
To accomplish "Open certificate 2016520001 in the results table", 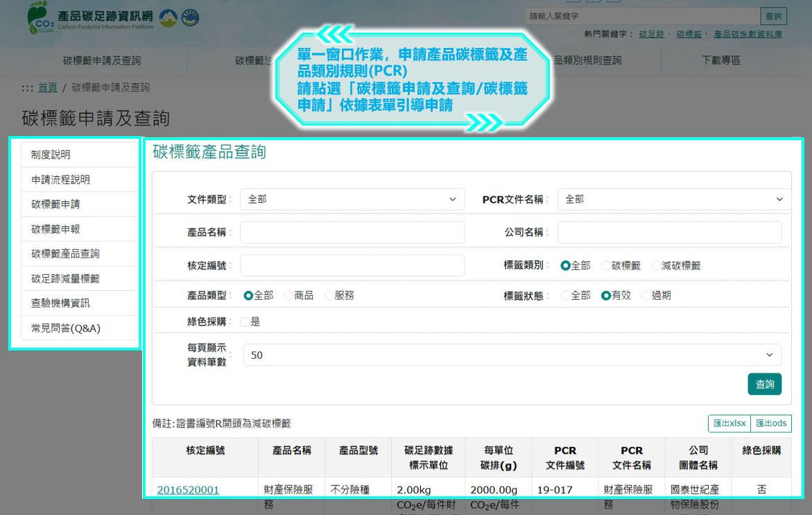I will point(187,489).
